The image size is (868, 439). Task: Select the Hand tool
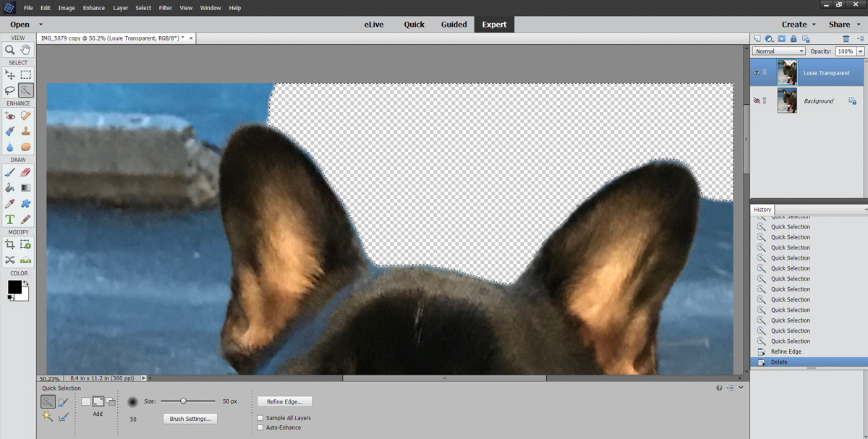point(26,50)
